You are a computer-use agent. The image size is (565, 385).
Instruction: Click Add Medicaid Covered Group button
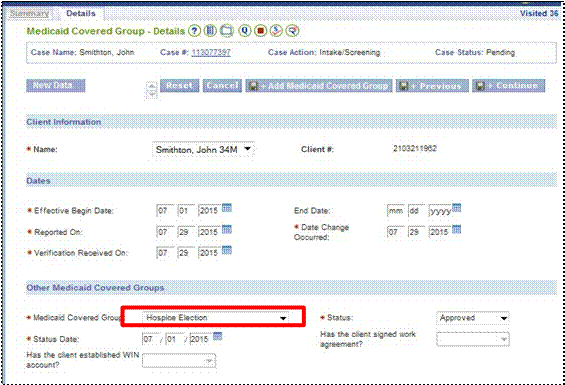point(319,86)
